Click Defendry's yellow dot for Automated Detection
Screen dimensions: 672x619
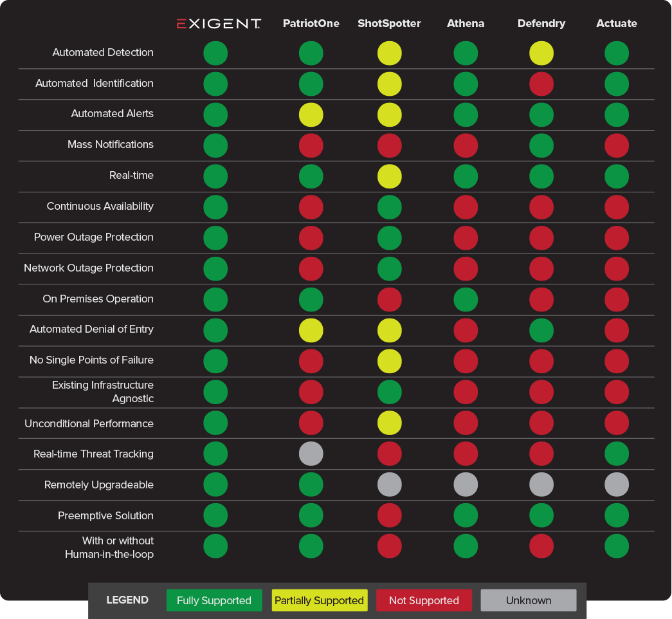541,53
